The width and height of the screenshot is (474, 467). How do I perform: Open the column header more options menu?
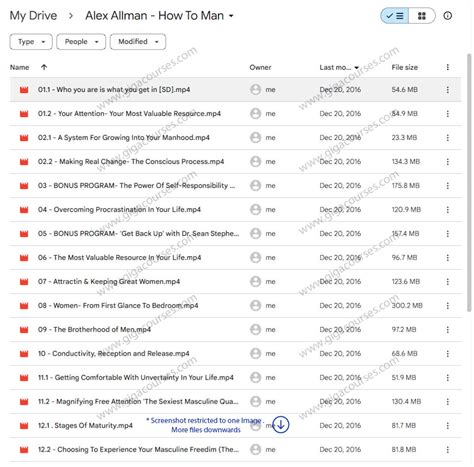448,67
